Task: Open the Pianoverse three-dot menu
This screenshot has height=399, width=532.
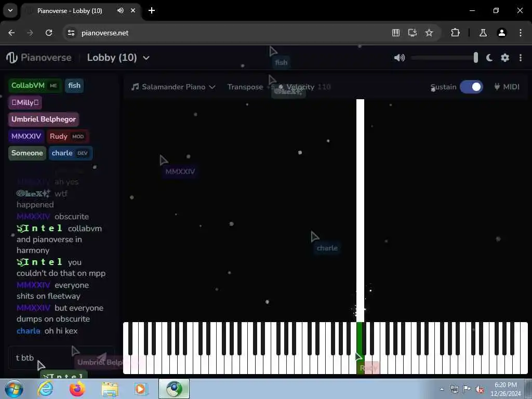Action: pos(521,58)
